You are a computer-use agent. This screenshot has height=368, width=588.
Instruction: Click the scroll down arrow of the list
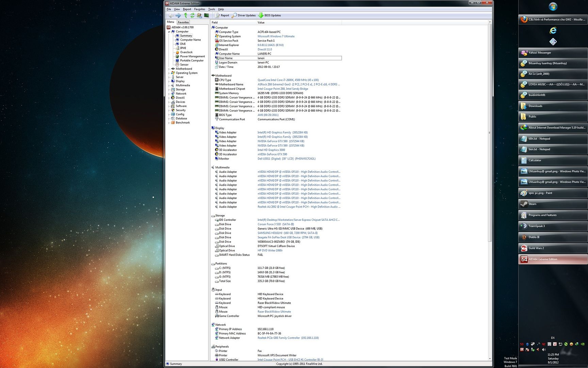(x=490, y=358)
